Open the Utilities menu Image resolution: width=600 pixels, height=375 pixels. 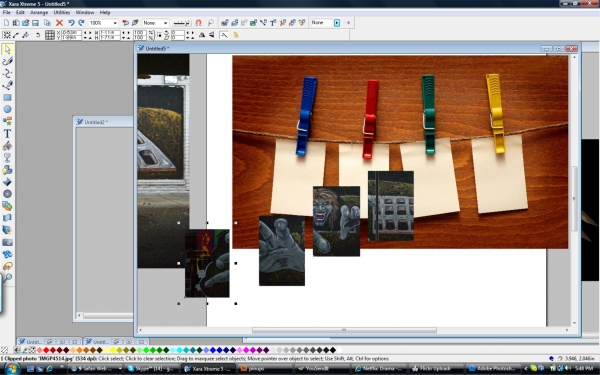62,13
